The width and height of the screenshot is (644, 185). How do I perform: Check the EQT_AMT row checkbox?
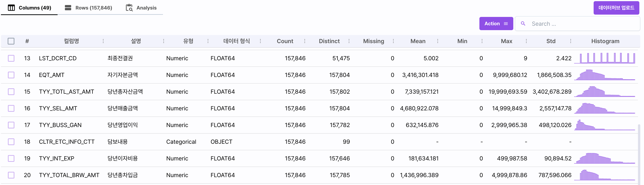point(11,75)
